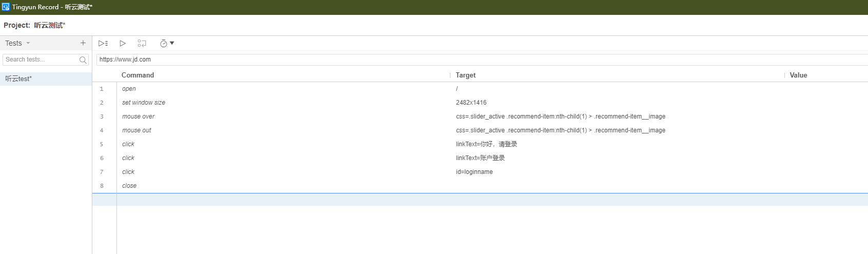Select the 'mouse over' command row

point(138,116)
